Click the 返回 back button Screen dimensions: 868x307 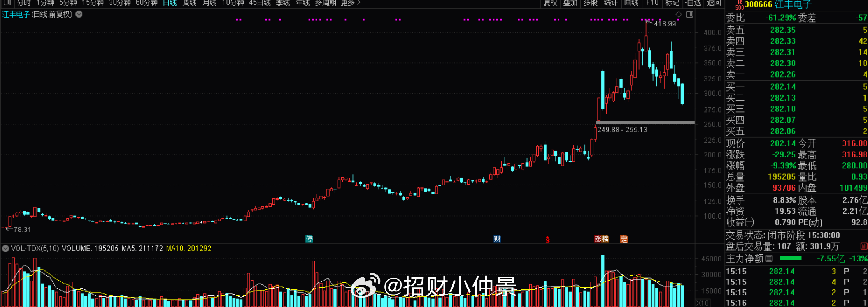coord(714,3)
